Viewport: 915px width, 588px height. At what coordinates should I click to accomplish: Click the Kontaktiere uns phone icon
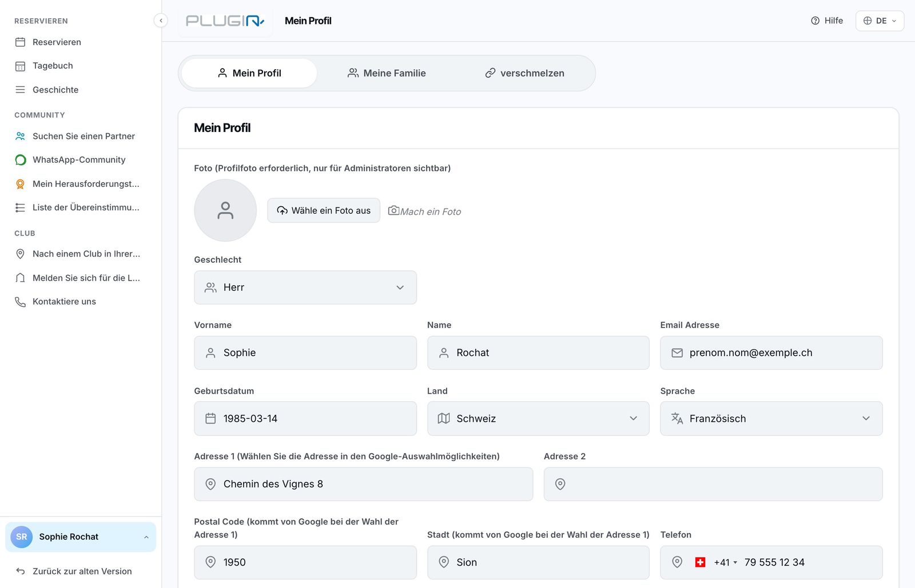20,302
